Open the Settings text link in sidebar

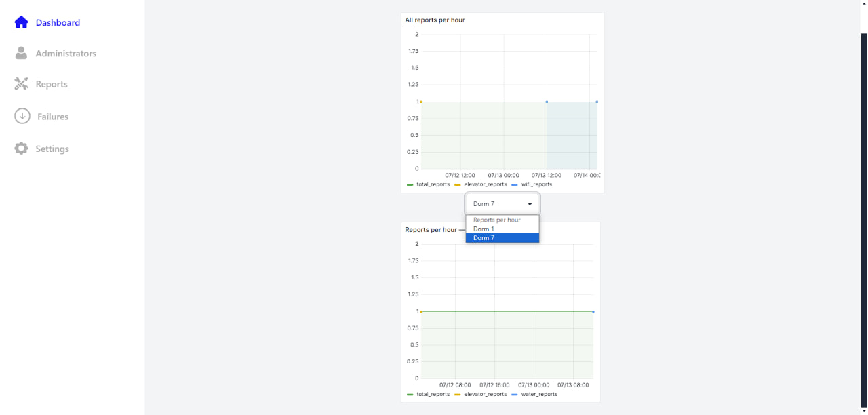[52, 149]
